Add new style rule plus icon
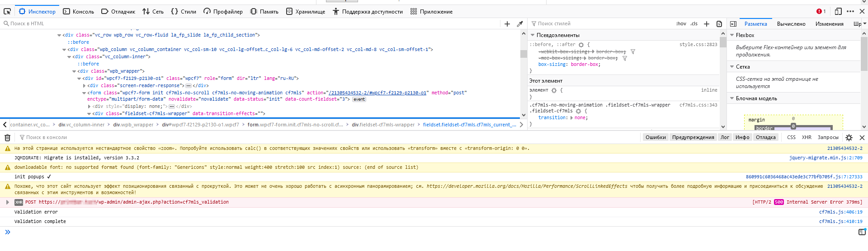The image size is (868, 251). [707, 24]
